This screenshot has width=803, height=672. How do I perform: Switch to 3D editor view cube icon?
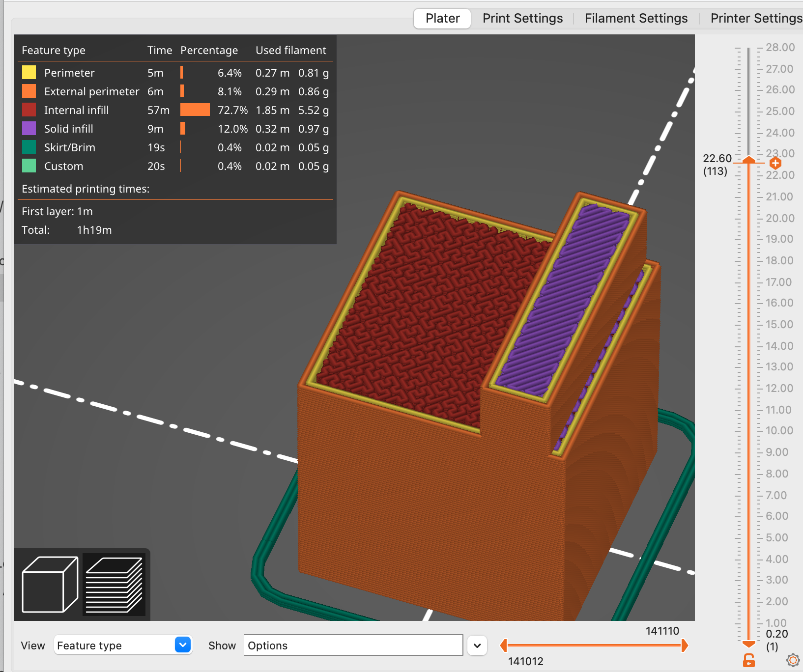click(50, 584)
